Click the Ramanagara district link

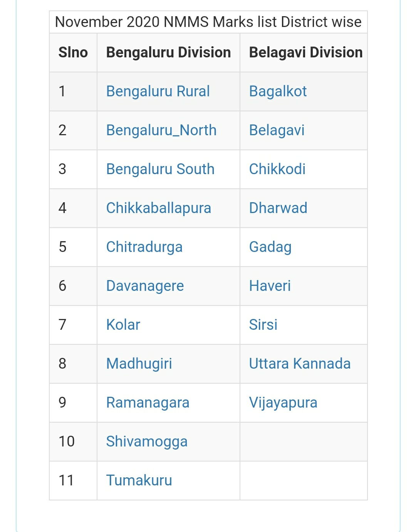pyautogui.click(x=148, y=403)
